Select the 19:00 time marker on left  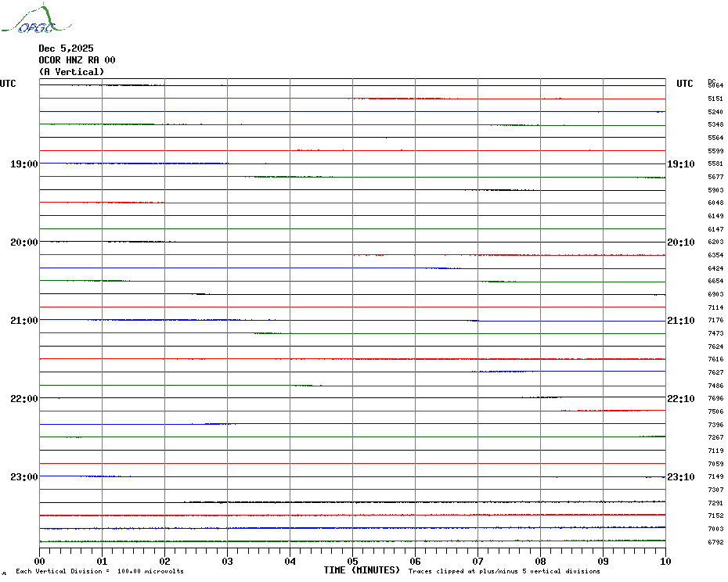click(24, 164)
